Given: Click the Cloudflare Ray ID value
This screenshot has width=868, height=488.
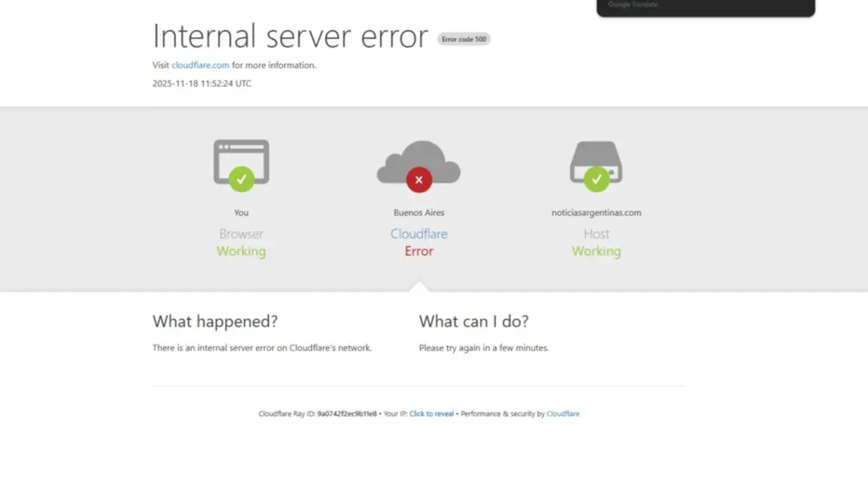Looking at the screenshot, I should (x=346, y=414).
